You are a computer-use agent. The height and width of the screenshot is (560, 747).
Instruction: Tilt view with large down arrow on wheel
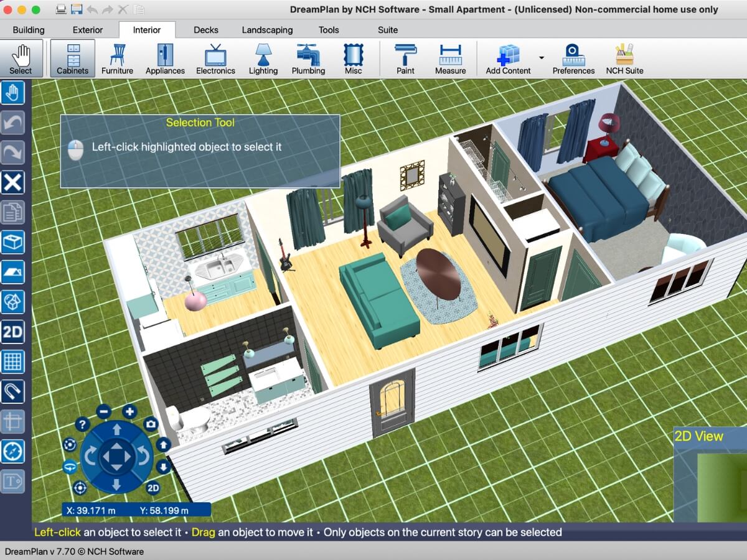116,485
